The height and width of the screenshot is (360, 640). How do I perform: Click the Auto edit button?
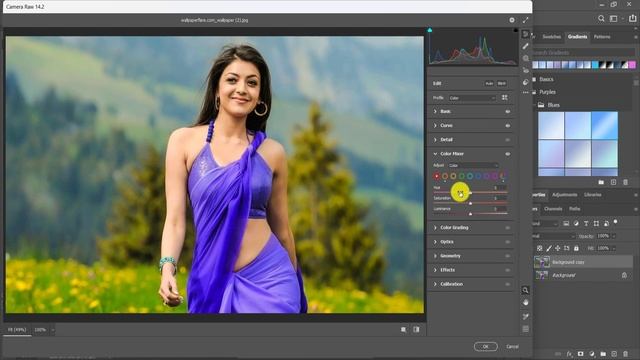489,83
